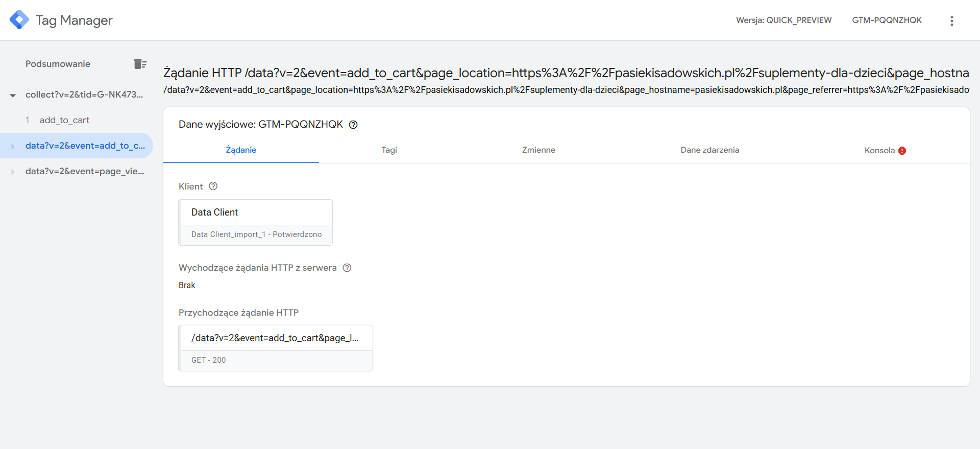Collapse the collect?v=2&tid=G-NK473 request group

point(13,95)
